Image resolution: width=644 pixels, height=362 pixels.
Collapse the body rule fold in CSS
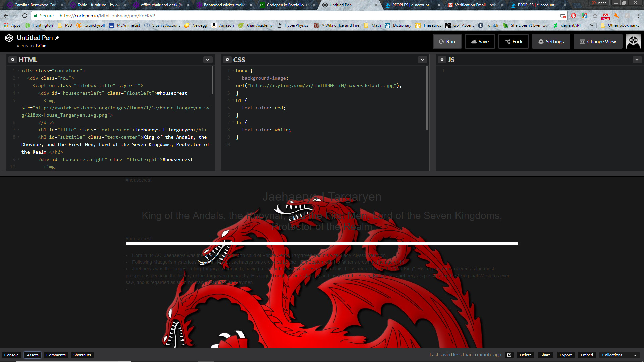pos(233,71)
